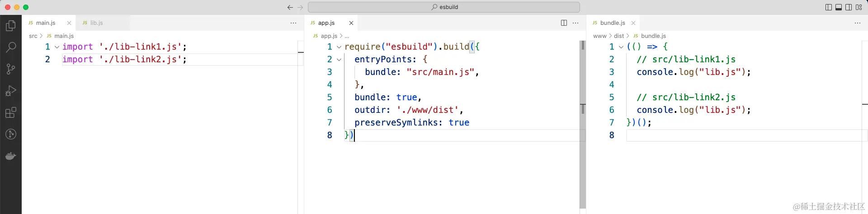Click entryPoints in app.js

point(383,59)
